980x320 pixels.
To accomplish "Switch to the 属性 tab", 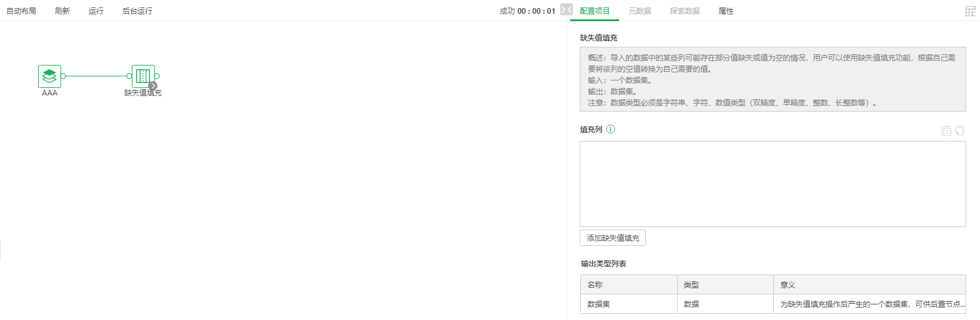I will tap(726, 11).
